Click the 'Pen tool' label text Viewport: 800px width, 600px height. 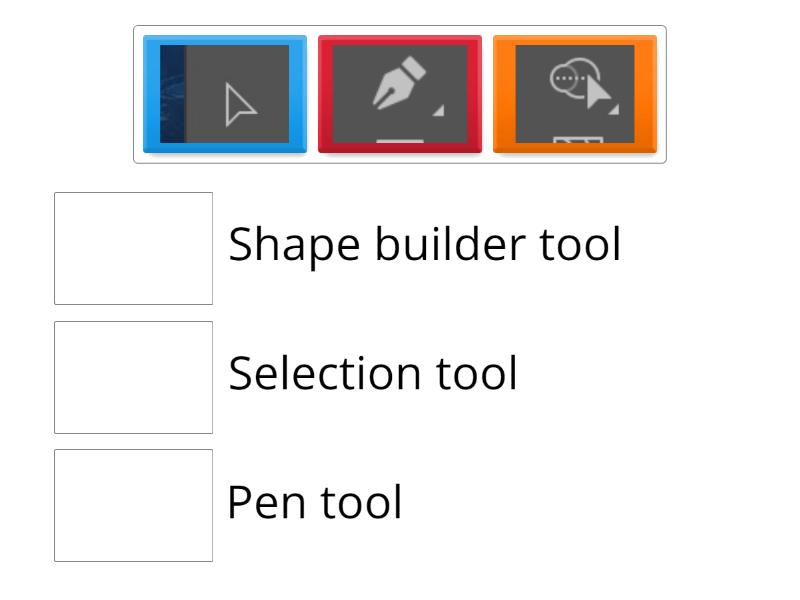316,501
